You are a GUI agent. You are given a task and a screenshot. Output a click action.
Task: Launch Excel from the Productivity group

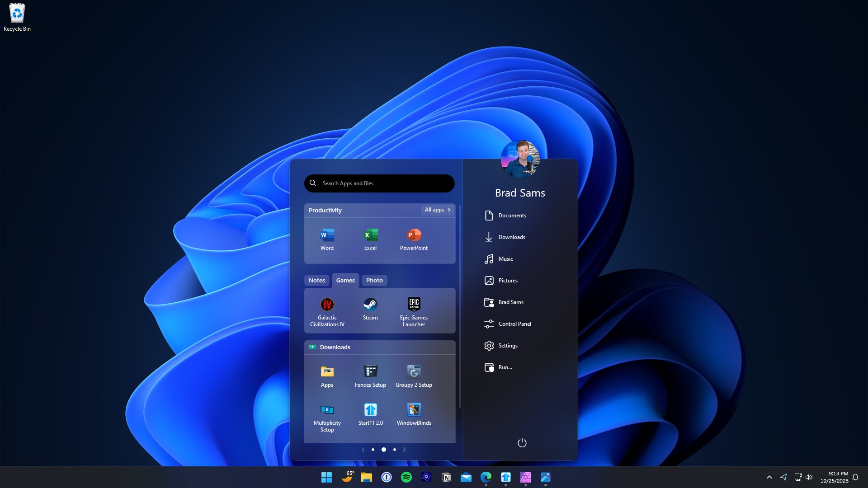(x=370, y=239)
